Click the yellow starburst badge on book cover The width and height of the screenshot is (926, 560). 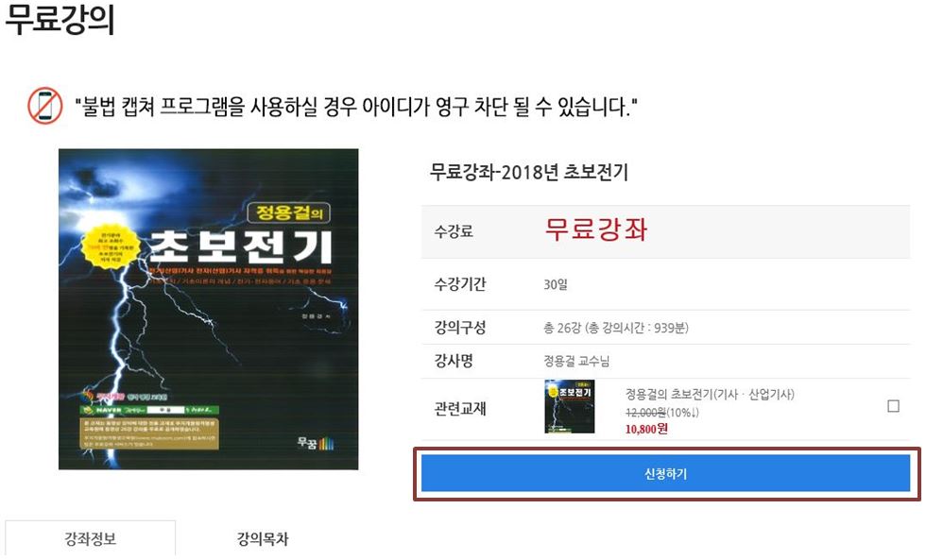110,246
